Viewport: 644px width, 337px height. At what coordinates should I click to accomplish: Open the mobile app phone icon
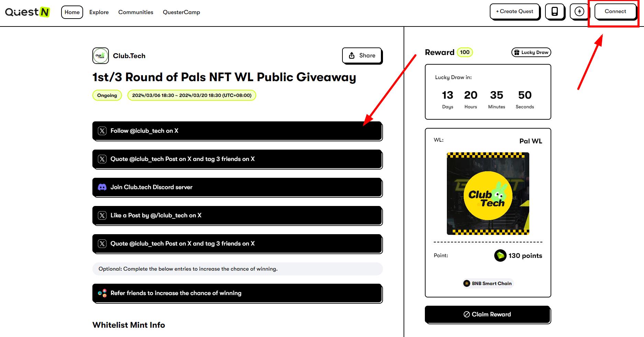point(554,11)
